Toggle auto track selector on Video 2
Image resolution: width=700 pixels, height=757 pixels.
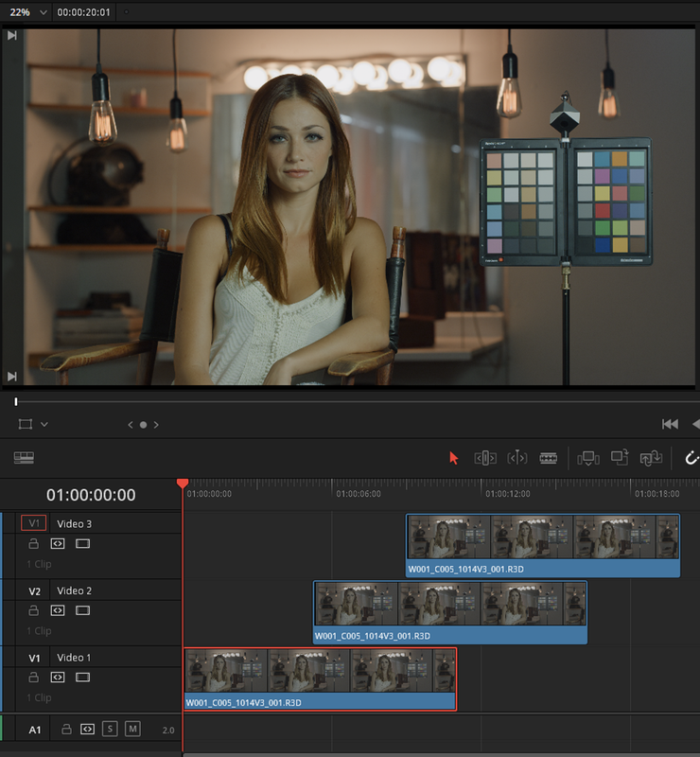click(58, 610)
